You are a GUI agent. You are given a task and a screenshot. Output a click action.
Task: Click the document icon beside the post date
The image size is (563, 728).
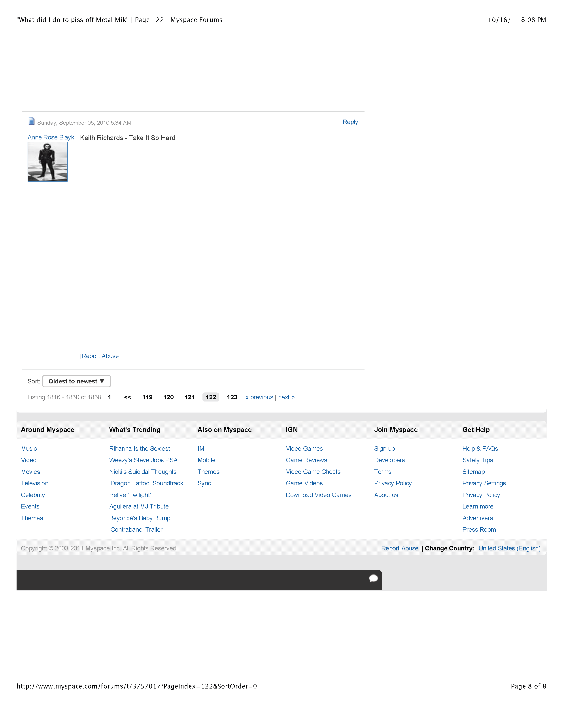click(x=31, y=122)
